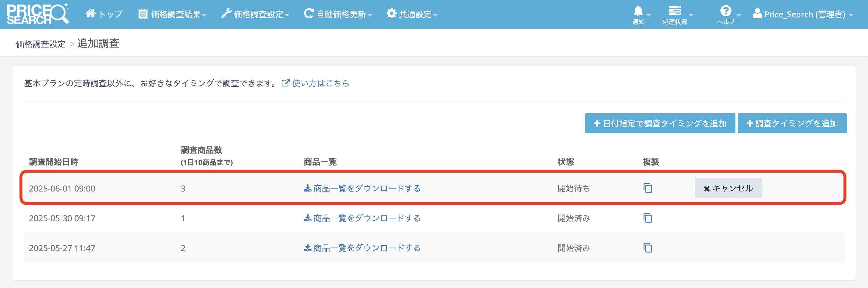Open the Price_Search (管理者) user menu
The image size is (868, 288).
(x=802, y=14)
